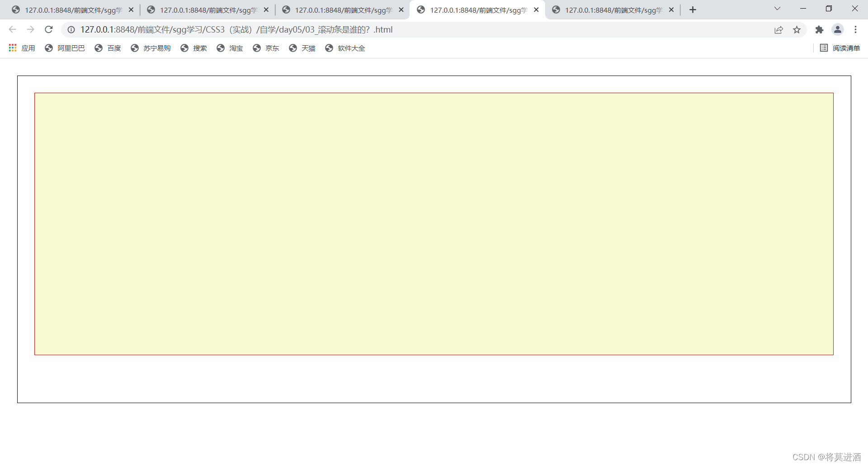Restore down the browser window
The image size is (868, 466).
829,9
